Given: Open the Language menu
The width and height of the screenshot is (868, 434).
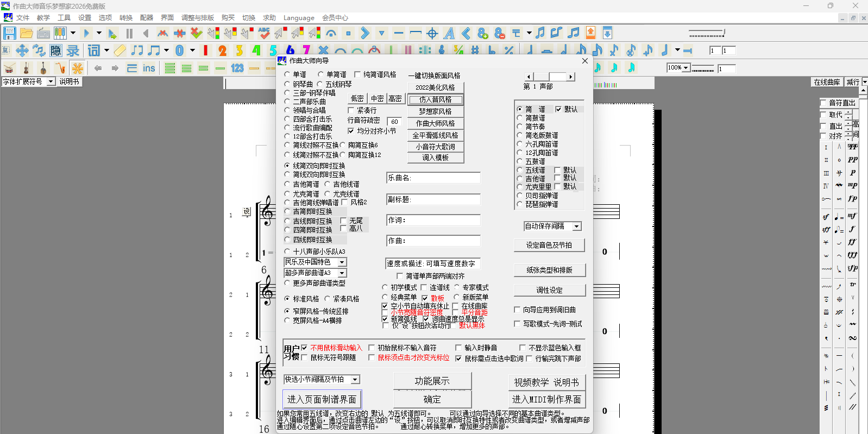Looking at the screenshot, I should pos(299,18).
